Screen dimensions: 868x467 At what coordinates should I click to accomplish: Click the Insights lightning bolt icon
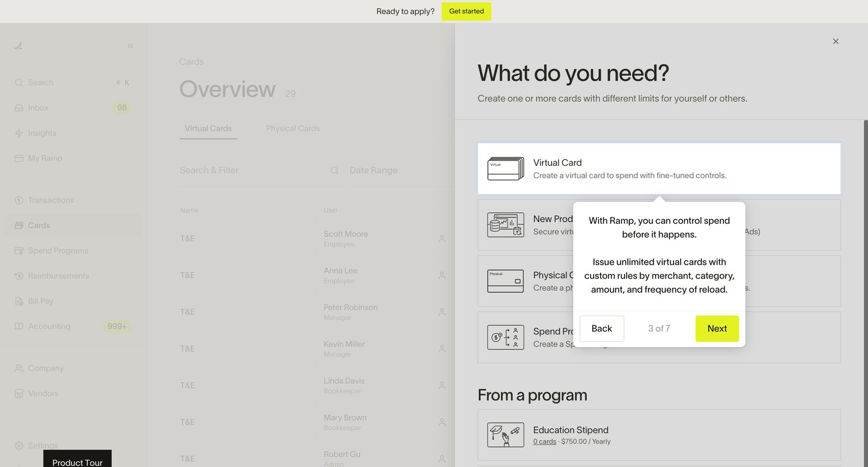tap(19, 133)
